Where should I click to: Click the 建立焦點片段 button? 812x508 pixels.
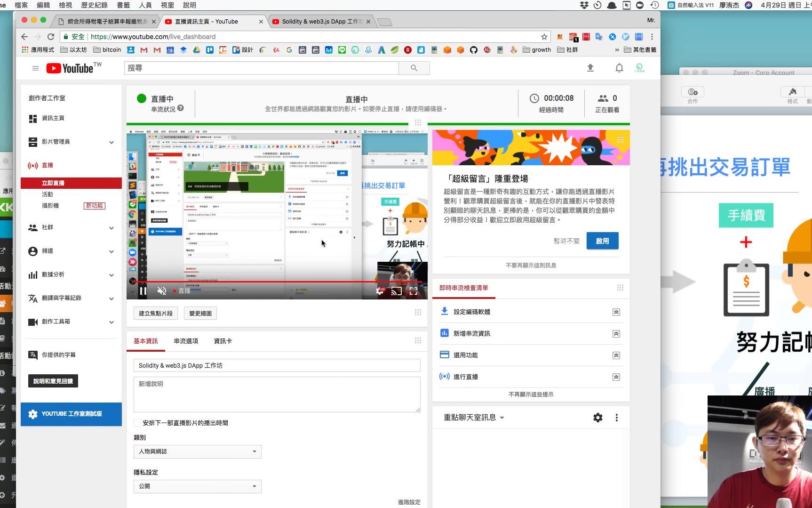pyautogui.click(x=155, y=313)
